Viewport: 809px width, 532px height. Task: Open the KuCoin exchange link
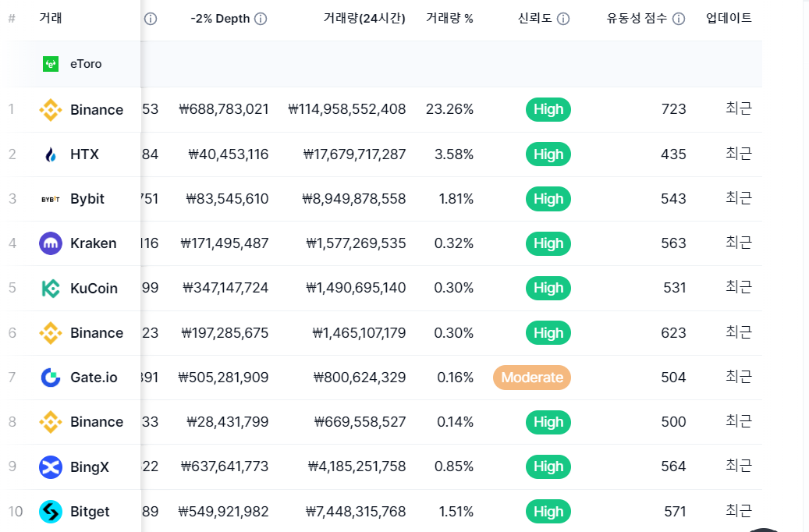click(x=94, y=288)
